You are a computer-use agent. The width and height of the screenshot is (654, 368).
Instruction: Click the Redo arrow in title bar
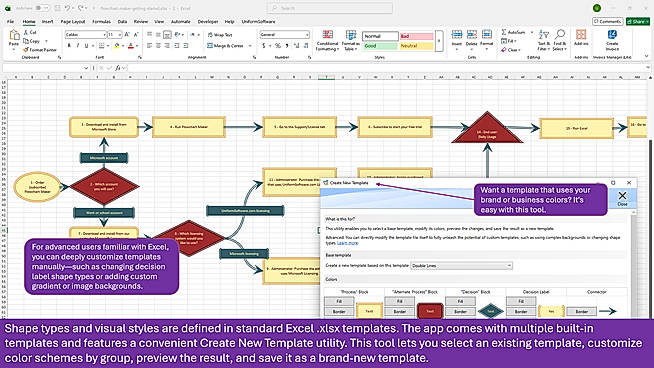pos(80,8)
